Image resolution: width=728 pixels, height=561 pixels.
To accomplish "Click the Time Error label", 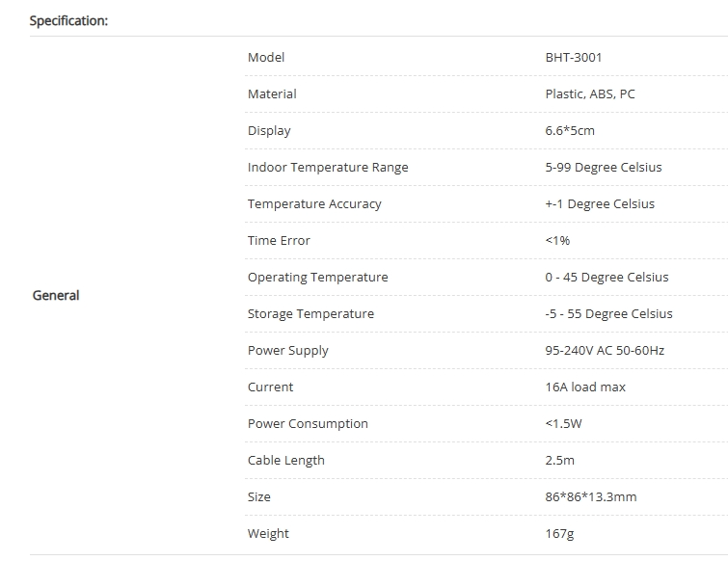I will pyautogui.click(x=279, y=241).
